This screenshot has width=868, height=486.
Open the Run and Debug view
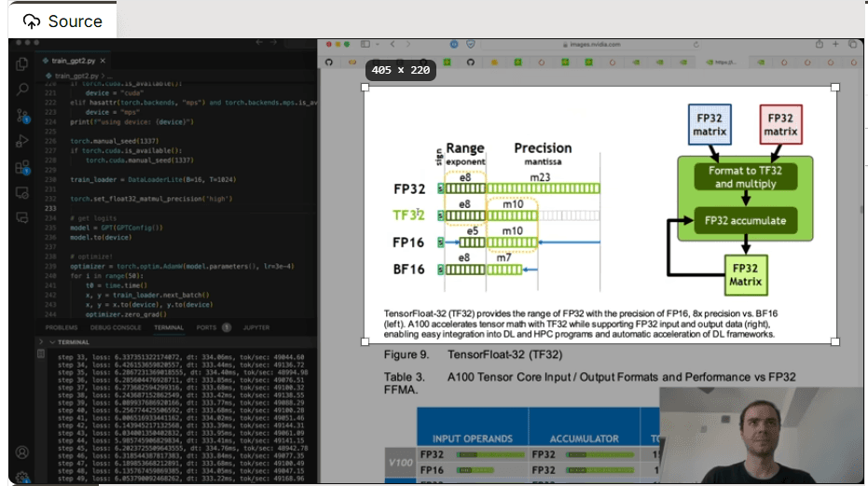(22, 141)
